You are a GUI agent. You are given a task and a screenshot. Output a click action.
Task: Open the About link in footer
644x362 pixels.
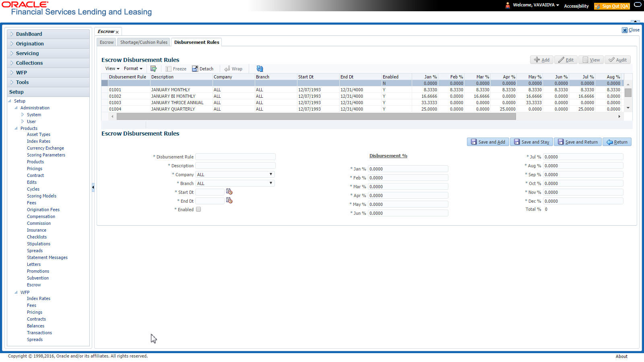click(x=621, y=356)
